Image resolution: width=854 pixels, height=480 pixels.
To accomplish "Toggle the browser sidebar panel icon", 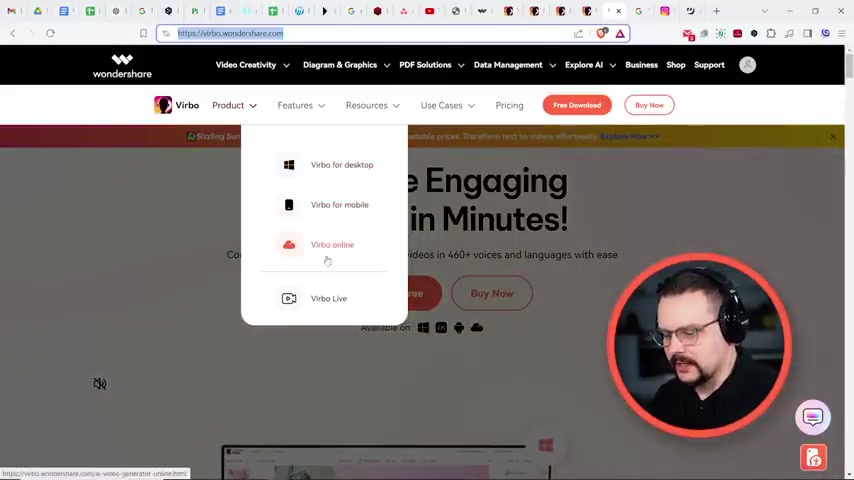I will pos(807,33).
